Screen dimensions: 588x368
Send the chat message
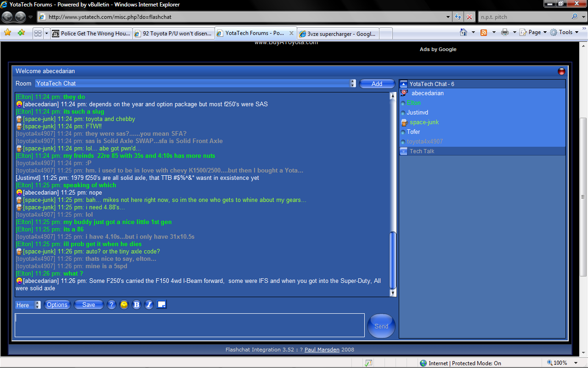[381, 326]
